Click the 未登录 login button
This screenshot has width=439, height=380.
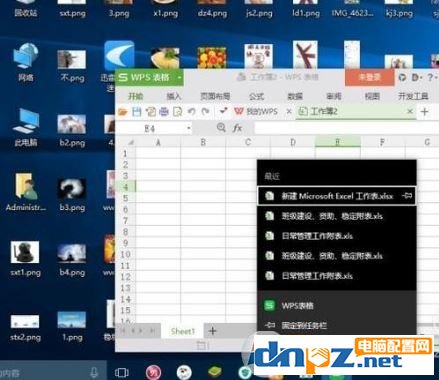370,78
